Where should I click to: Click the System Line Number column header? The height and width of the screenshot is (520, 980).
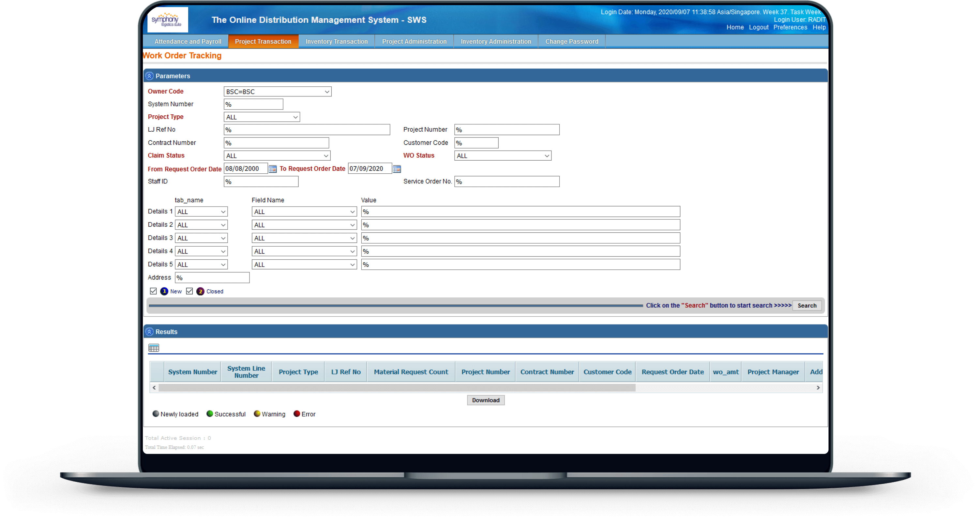[246, 372]
